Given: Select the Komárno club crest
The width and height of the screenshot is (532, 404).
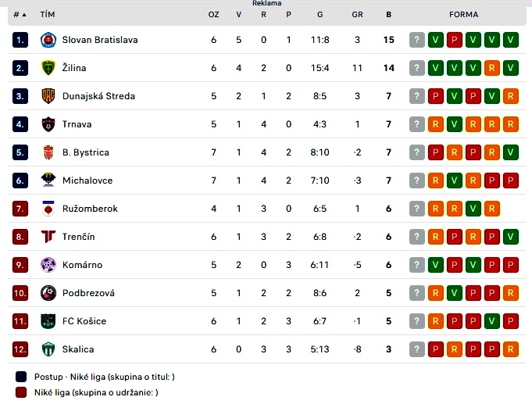Looking at the screenshot, I should (48, 265).
